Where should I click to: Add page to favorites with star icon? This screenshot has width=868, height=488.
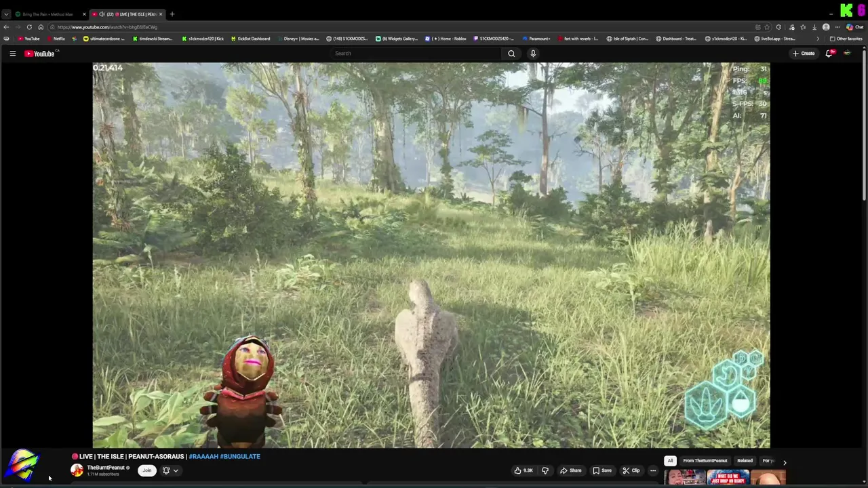pyautogui.click(x=767, y=27)
